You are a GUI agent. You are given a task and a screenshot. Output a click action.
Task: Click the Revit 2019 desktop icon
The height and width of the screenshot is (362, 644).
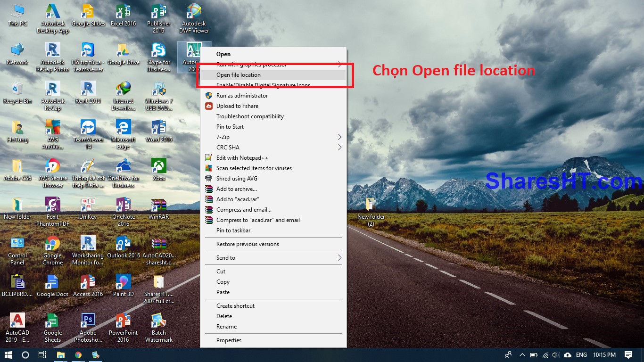(88, 93)
